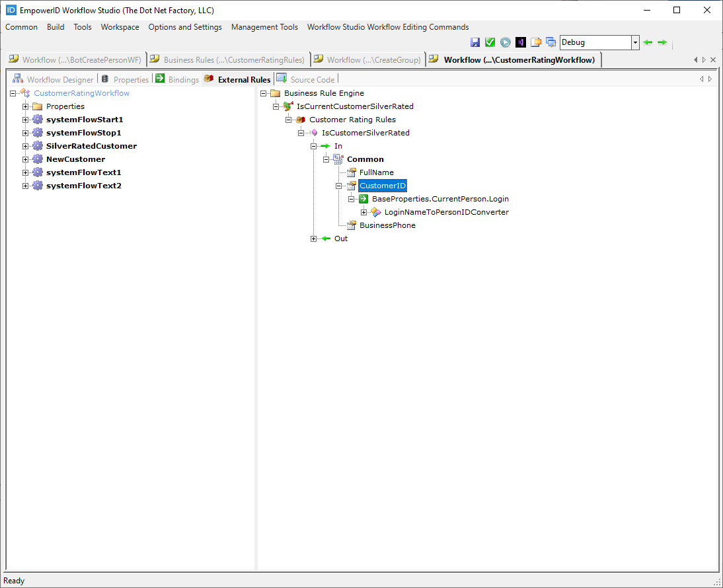This screenshot has height=588, width=723.
Task: Click the Business Rule Engine folder icon
Action: point(276,93)
